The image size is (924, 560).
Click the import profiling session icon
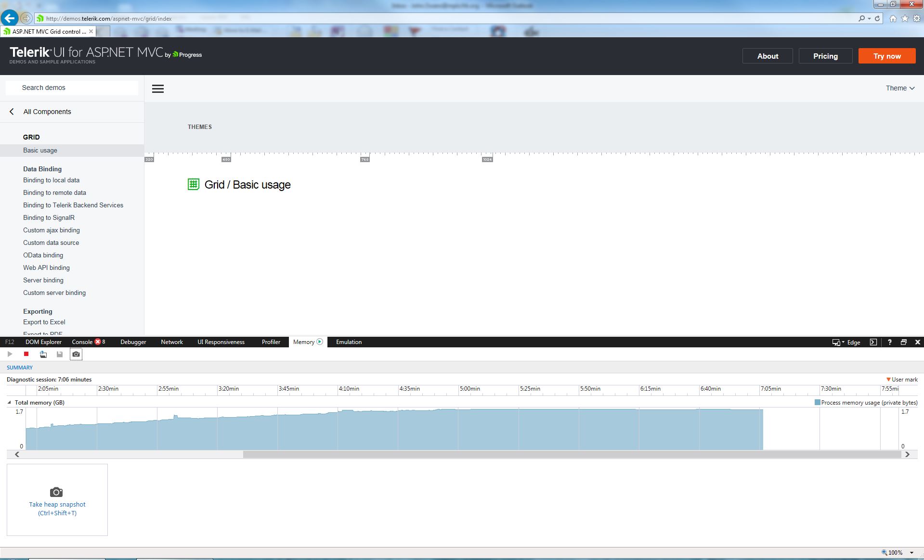[43, 354]
